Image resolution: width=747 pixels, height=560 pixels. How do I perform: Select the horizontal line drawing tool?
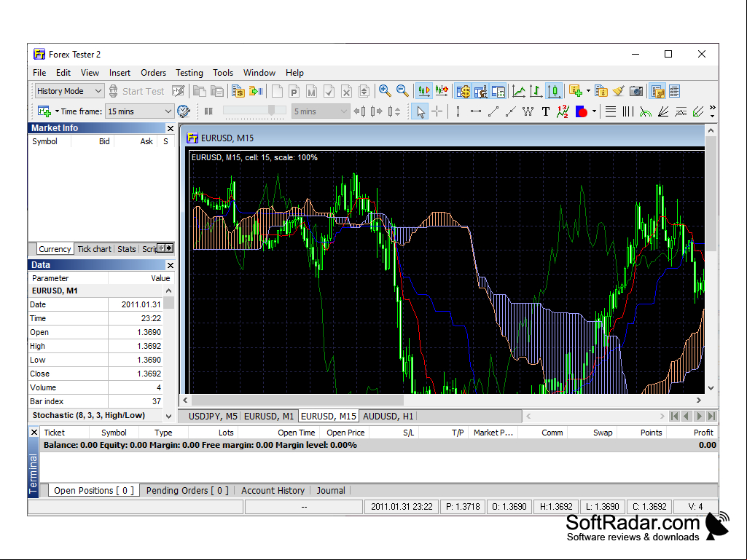(475, 111)
